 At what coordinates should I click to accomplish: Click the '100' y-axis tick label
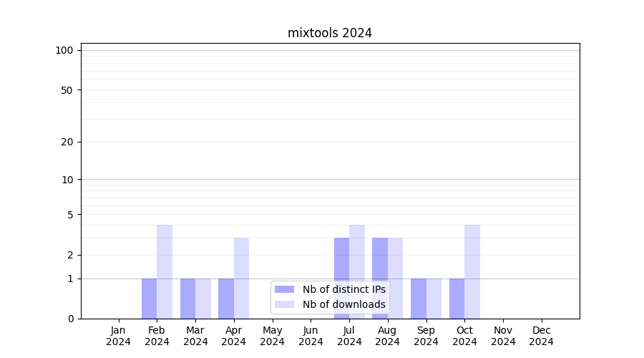[64, 50]
